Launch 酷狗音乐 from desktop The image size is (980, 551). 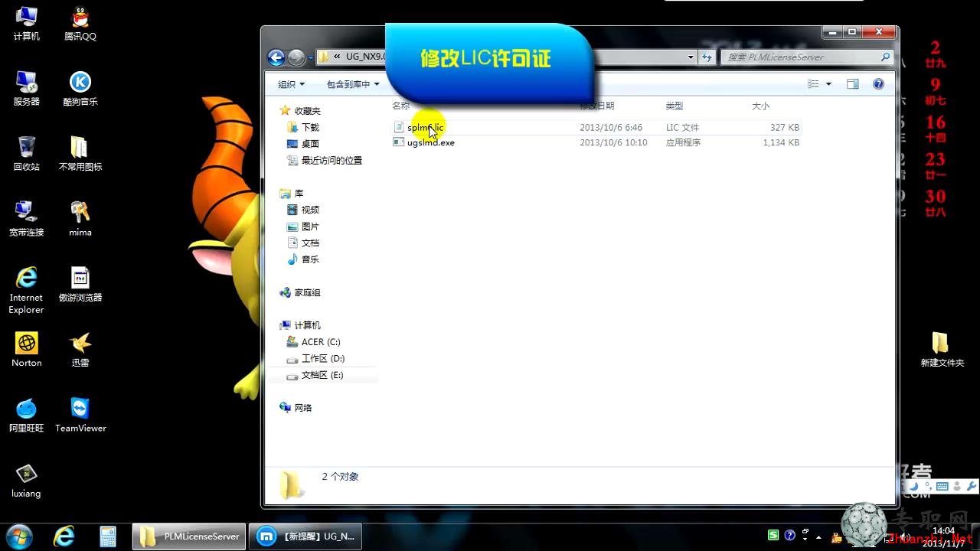click(x=80, y=88)
